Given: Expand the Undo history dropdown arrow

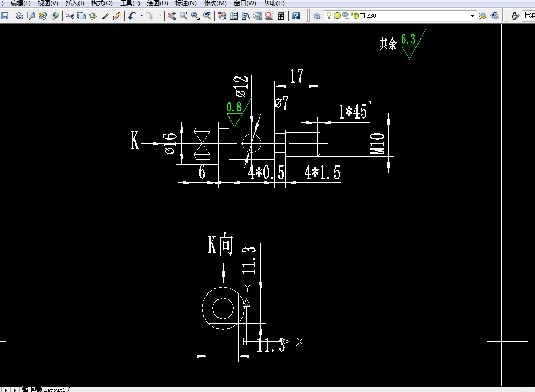Looking at the screenshot, I should coord(141,16).
